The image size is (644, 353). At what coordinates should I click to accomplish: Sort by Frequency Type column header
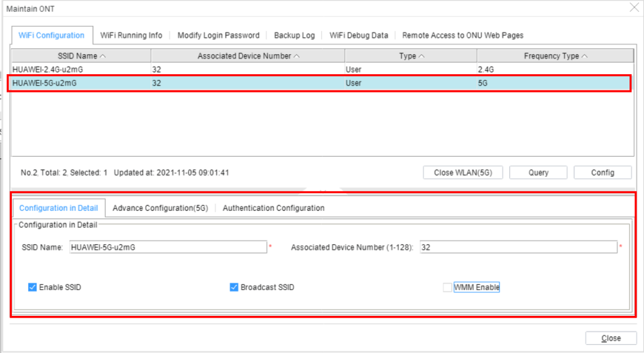tap(555, 56)
